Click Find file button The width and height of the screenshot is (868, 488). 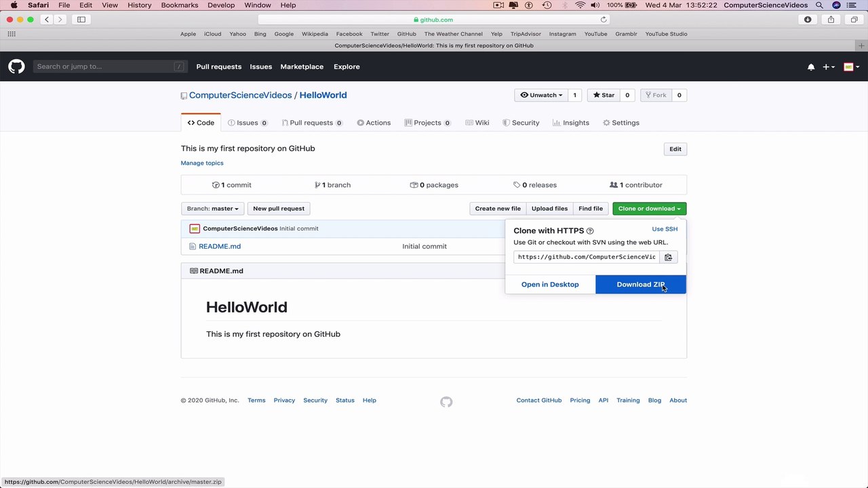pyautogui.click(x=591, y=209)
